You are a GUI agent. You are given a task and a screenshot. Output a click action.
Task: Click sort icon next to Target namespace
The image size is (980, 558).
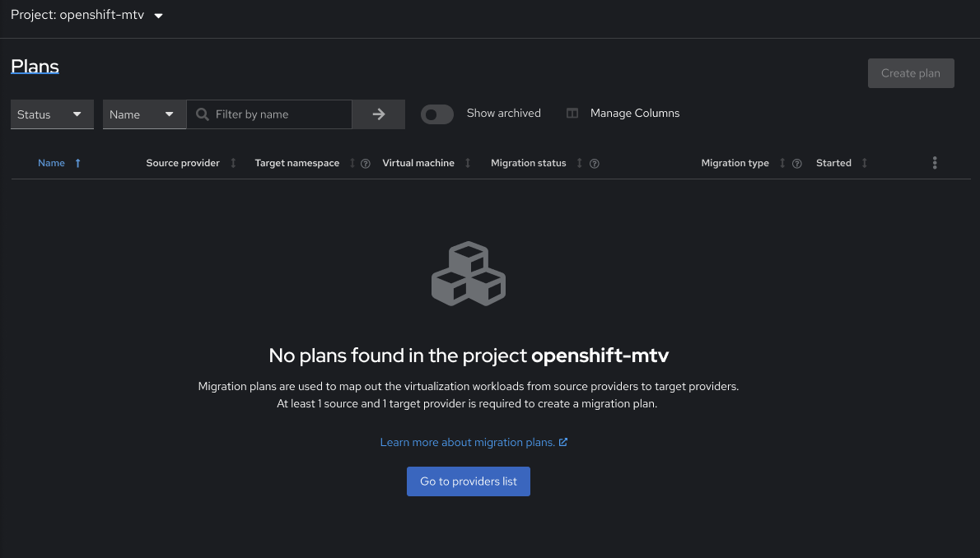(x=352, y=163)
